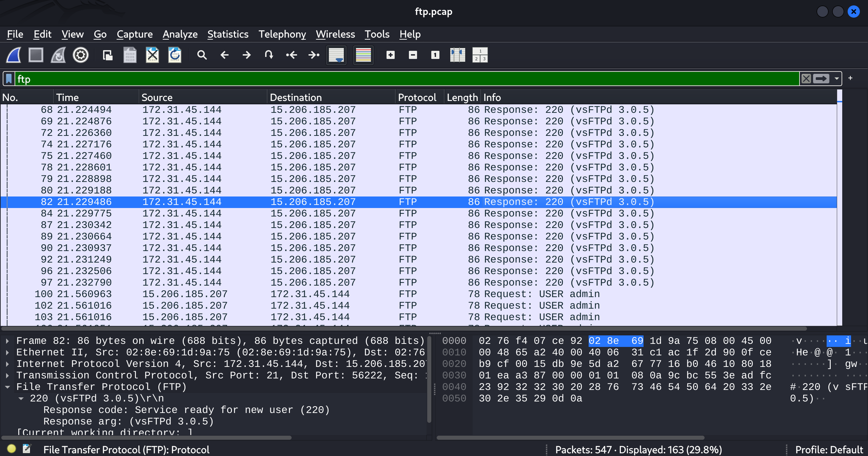
Task: Clear the ftp display filter
Action: pyautogui.click(x=806, y=79)
